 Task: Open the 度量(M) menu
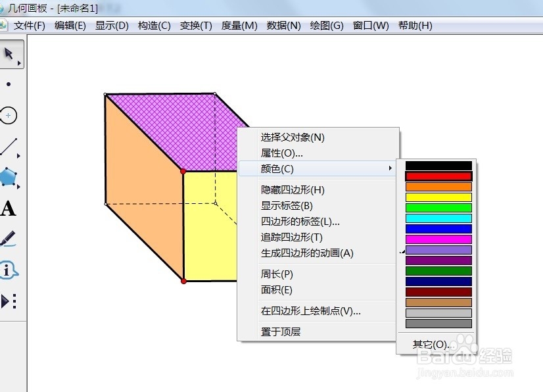pyautogui.click(x=239, y=26)
